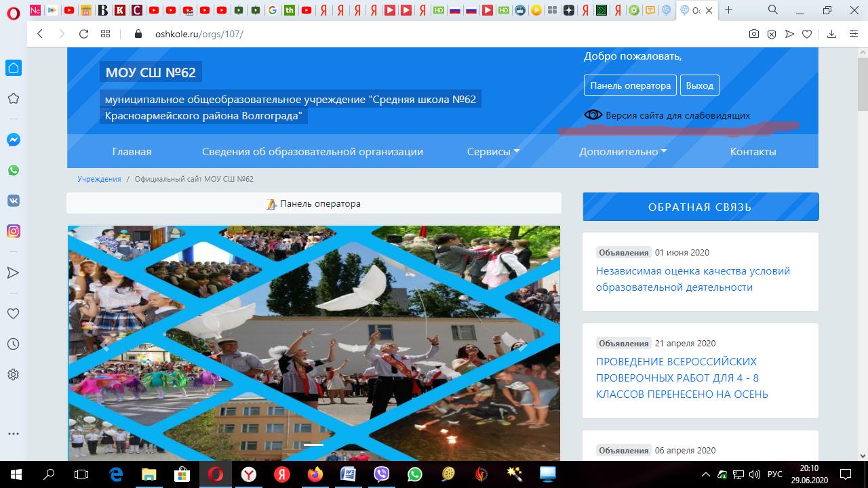Viewport: 868px width, 488px height.
Task: Open Firefox from the taskbar
Action: [315, 474]
